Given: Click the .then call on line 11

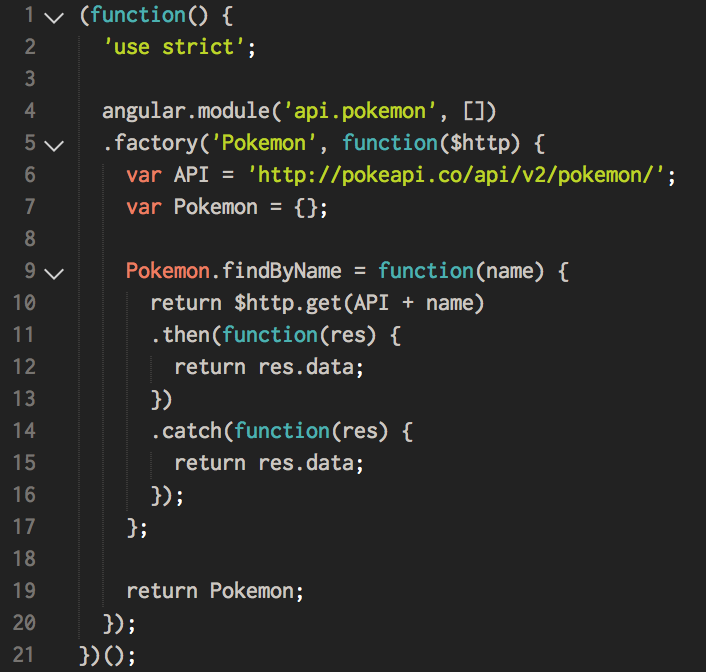Looking at the screenshot, I should [x=180, y=335].
